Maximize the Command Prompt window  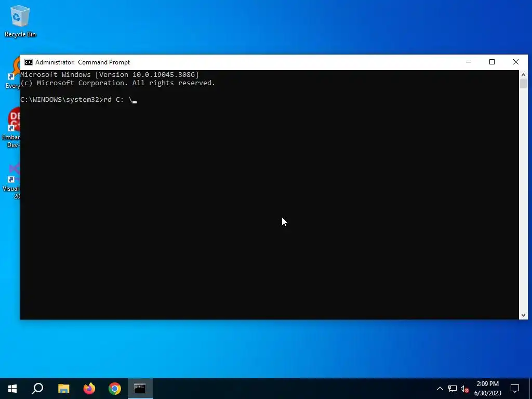pyautogui.click(x=492, y=62)
